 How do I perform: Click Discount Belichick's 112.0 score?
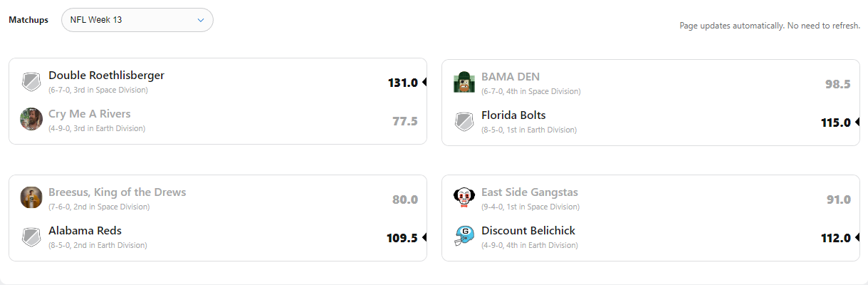click(x=835, y=238)
